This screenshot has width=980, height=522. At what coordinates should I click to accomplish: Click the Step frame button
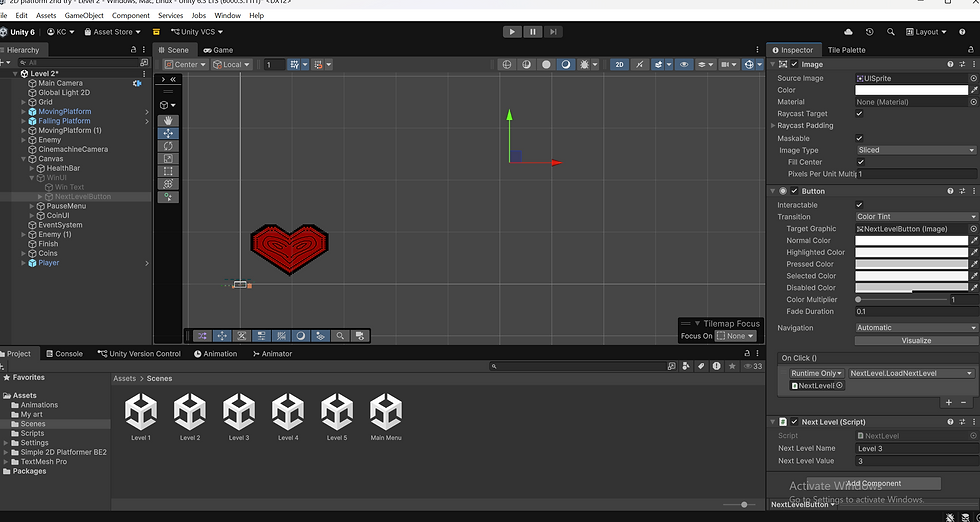click(x=552, y=32)
